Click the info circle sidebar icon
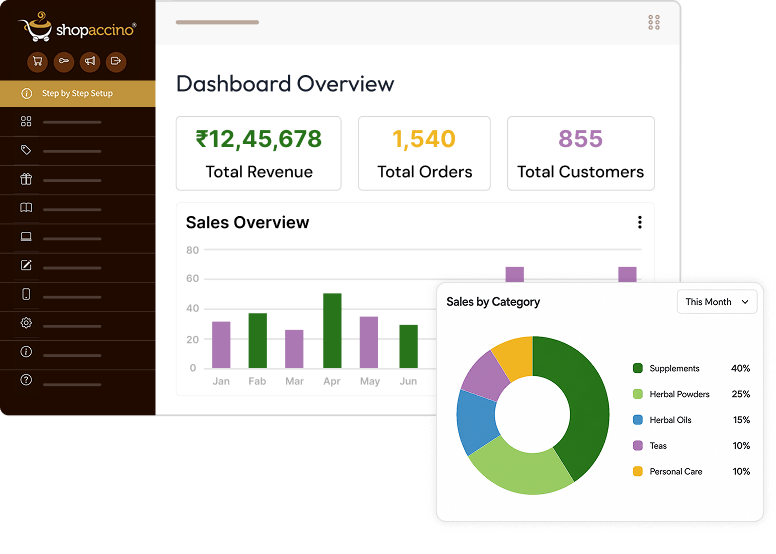This screenshot has height=554, width=776. (26, 352)
